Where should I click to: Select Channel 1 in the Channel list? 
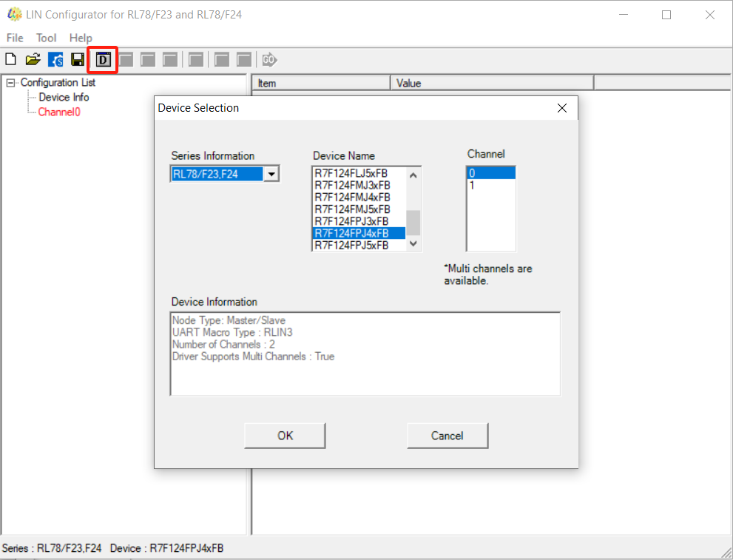tap(473, 185)
